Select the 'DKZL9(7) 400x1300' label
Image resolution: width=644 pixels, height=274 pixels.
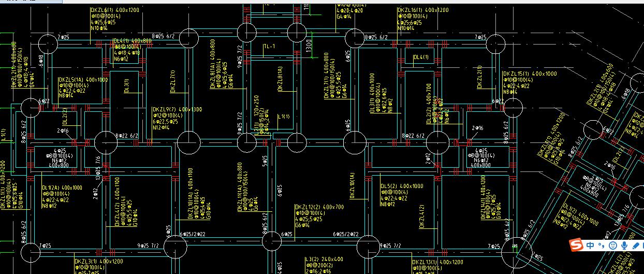tap(177, 109)
